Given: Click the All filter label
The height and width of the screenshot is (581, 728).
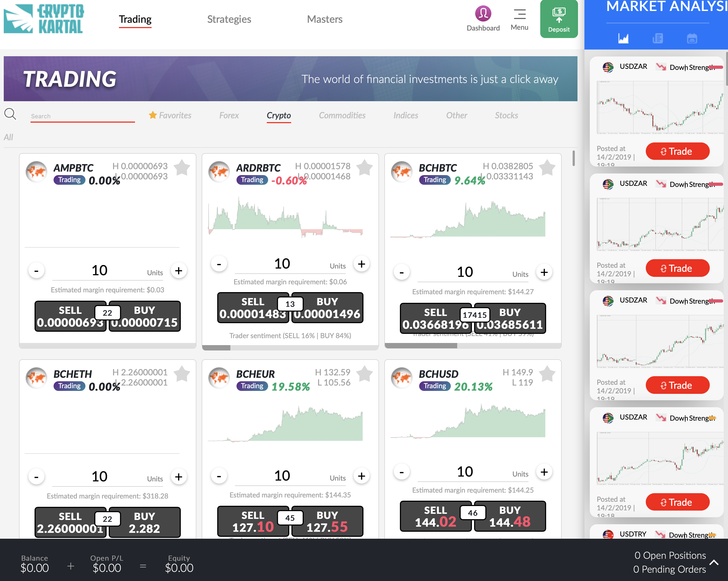Looking at the screenshot, I should coord(9,137).
